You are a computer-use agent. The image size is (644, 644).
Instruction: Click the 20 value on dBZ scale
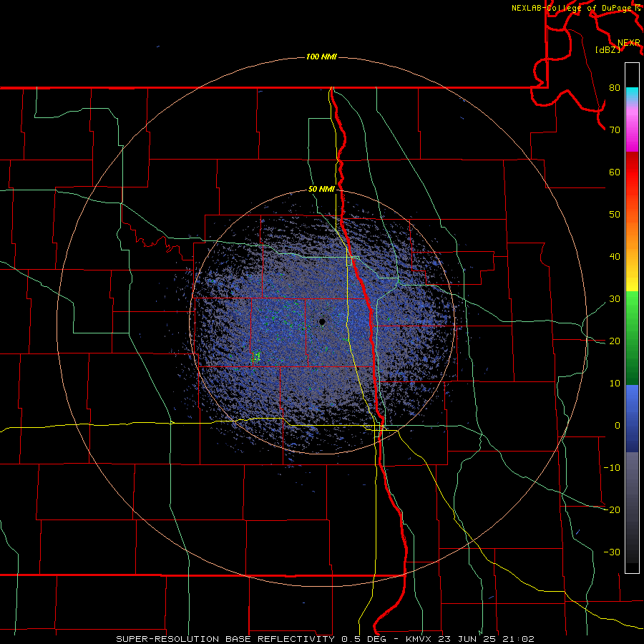(615, 341)
